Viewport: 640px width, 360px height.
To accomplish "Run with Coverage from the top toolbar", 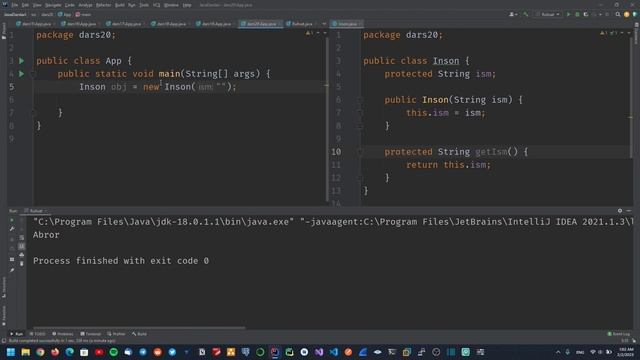I will (x=586, y=14).
